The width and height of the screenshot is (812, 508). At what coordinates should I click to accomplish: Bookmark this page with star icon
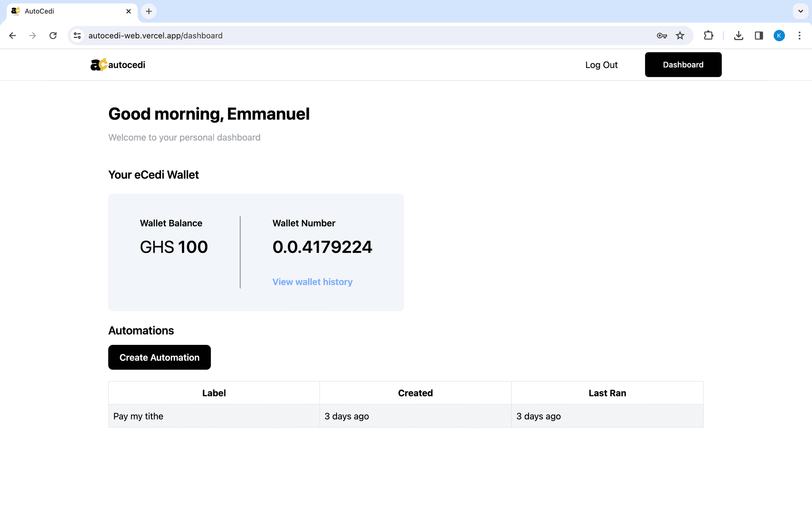coord(680,36)
